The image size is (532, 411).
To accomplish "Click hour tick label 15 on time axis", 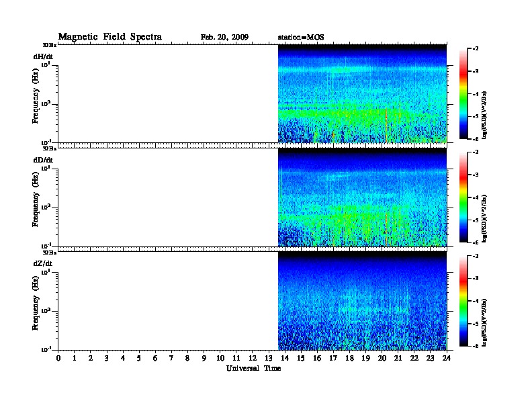I will click(x=301, y=359).
